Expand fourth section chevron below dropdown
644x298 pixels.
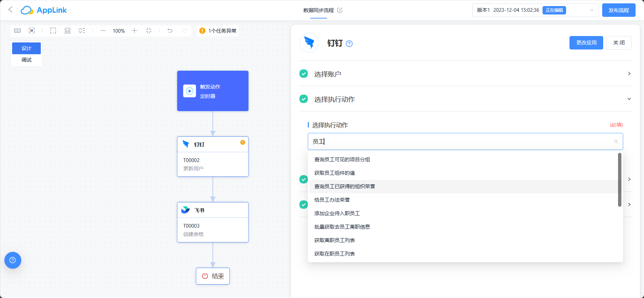pos(629,204)
